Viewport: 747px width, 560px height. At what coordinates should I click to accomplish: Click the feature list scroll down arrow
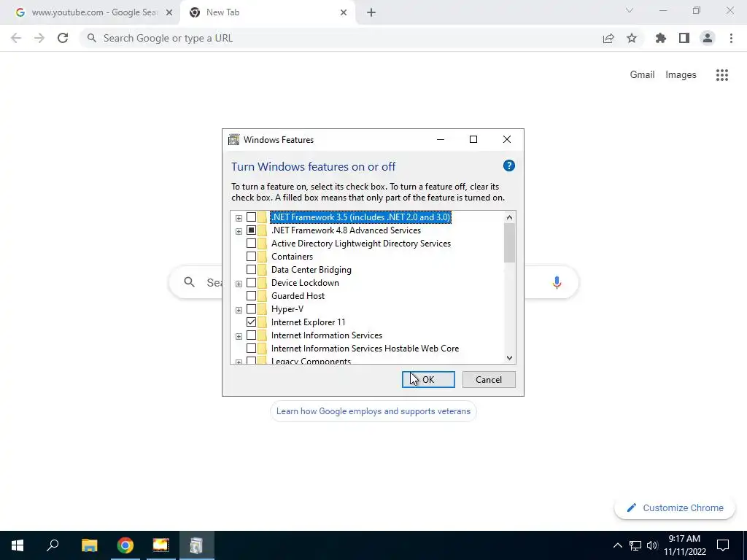coord(509,357)
